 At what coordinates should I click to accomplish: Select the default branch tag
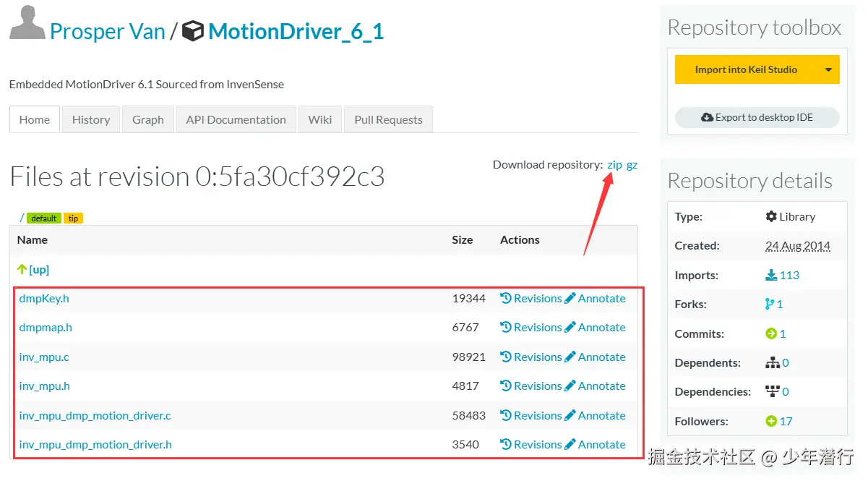point(44,218)
